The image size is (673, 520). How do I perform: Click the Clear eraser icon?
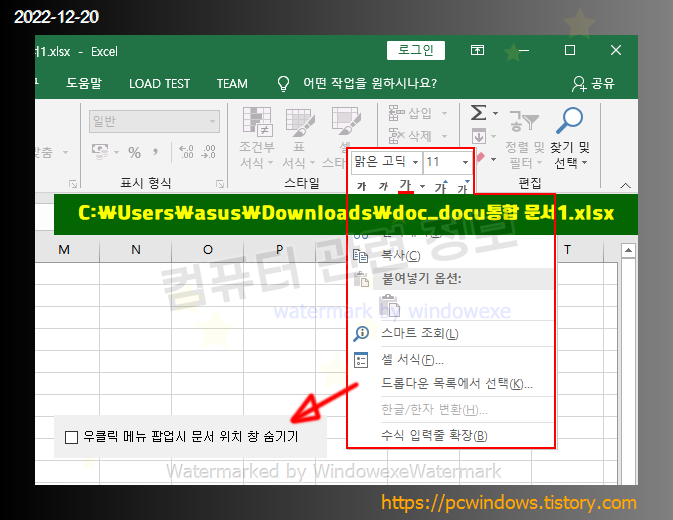(x=480, y=157)
